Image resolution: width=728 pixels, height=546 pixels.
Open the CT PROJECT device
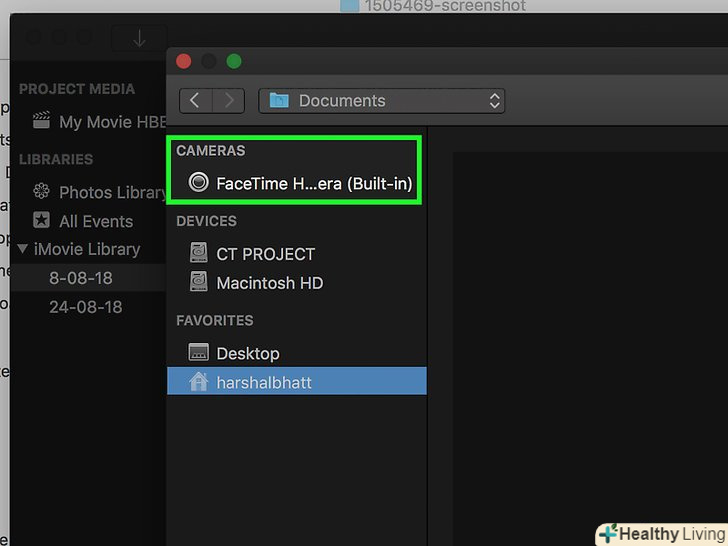coord(297,254)
